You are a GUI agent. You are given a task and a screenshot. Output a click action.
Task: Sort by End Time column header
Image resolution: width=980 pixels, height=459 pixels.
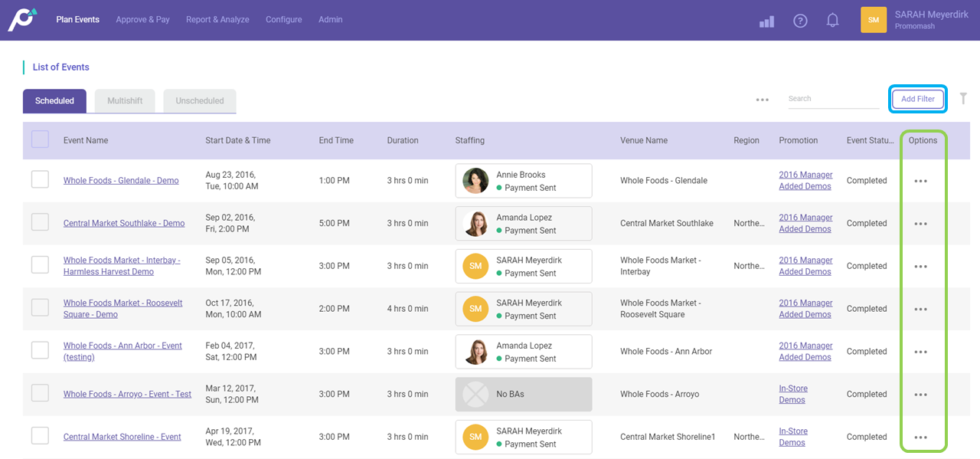[336, 140]
